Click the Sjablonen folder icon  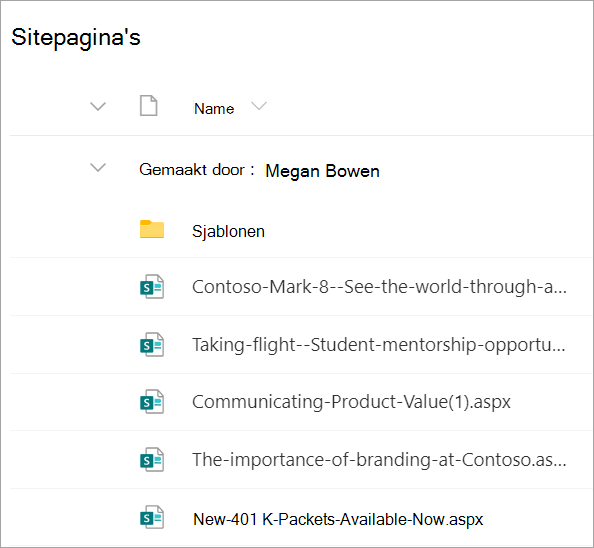tap(152, 229)
